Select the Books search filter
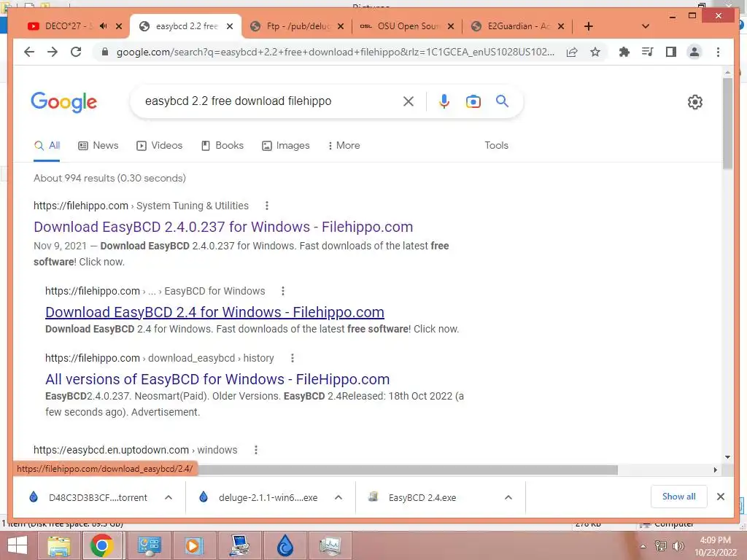747x560 pixels. 222,146
